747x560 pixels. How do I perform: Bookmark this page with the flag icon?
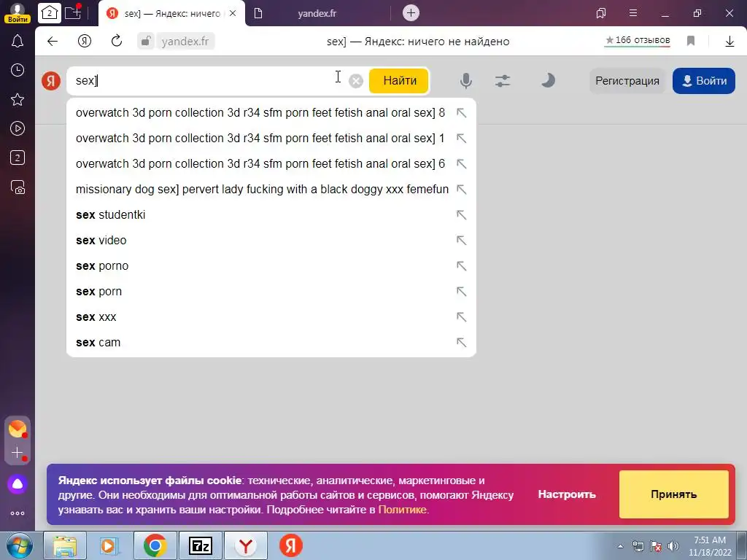pos(691,41)
